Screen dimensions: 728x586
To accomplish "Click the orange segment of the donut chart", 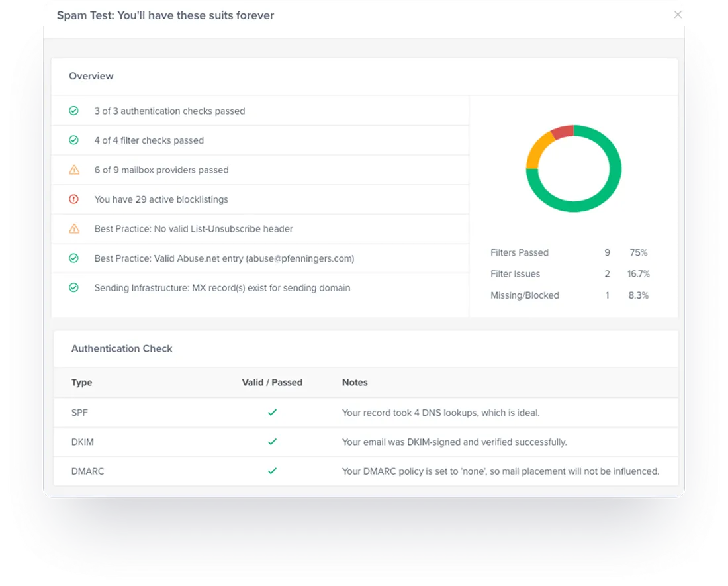I will (x=537, y=150).
